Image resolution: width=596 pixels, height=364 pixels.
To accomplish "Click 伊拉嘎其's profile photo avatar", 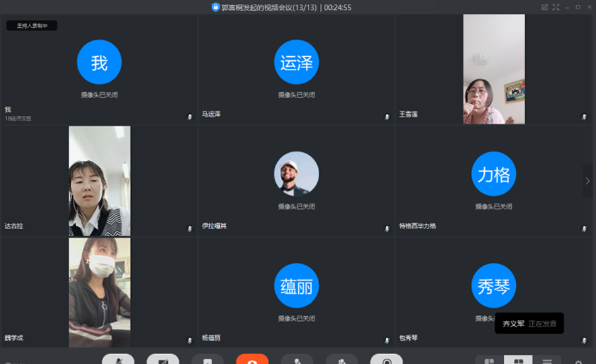I will 296,174.
